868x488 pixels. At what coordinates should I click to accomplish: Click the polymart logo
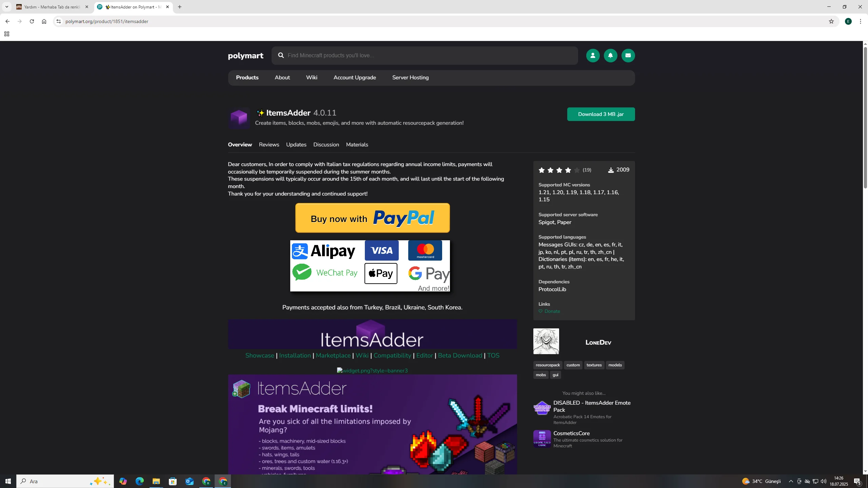[x=245, y=56]
